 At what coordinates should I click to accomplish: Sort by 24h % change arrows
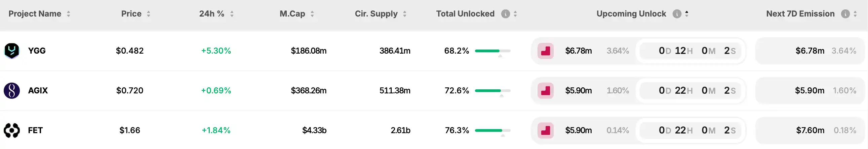pyautogui.click(x=232, y=14)
